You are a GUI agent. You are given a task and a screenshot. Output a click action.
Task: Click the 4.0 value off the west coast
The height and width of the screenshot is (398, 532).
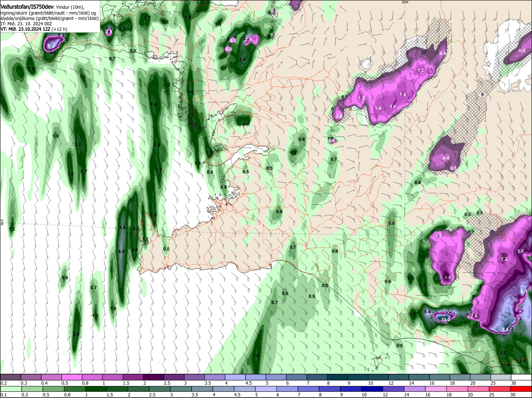point(121,252)
